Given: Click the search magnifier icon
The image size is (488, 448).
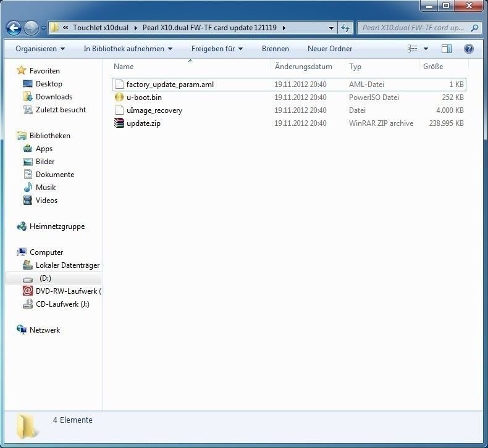Looking at the screenshot, I should (x=474, y=28).
